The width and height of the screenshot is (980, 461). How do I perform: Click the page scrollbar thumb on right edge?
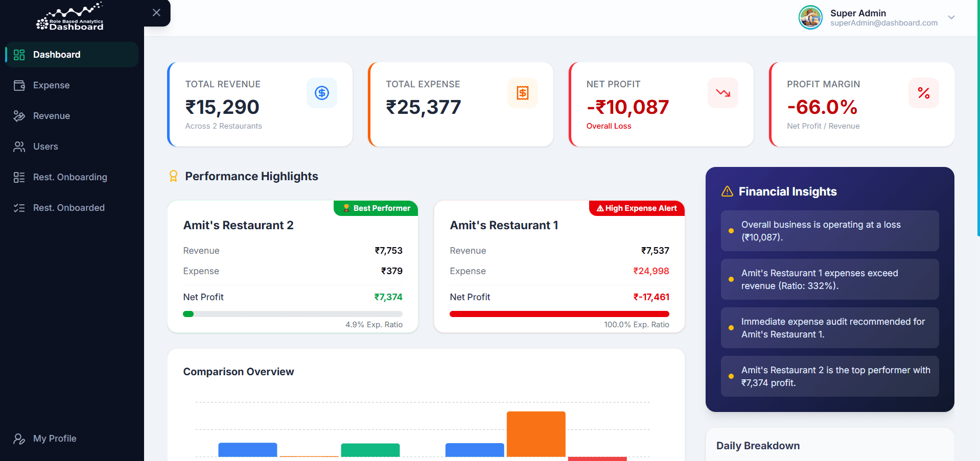(978, 118)
